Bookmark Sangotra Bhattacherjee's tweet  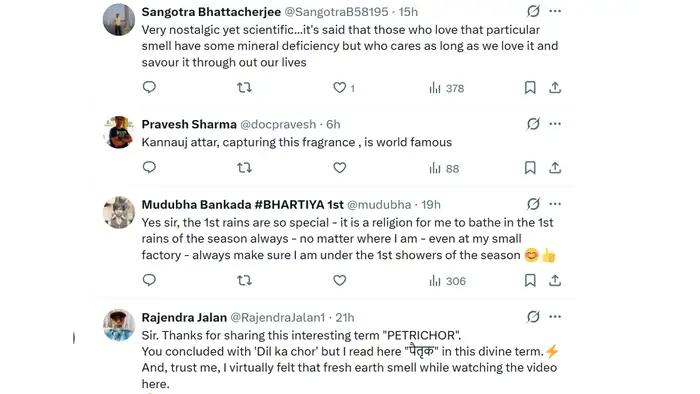530,87
